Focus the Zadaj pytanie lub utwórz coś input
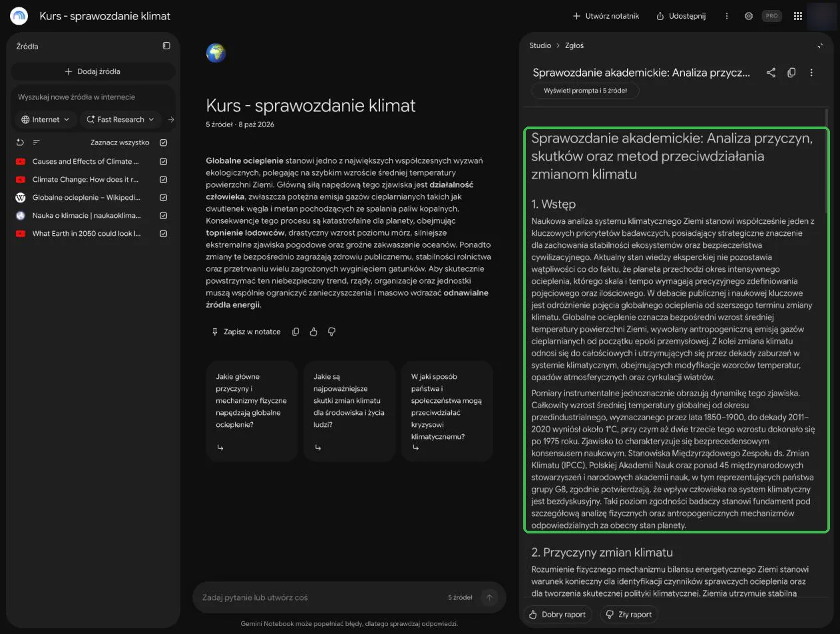Screen dimensions: 840x634 tap(319, 597)
